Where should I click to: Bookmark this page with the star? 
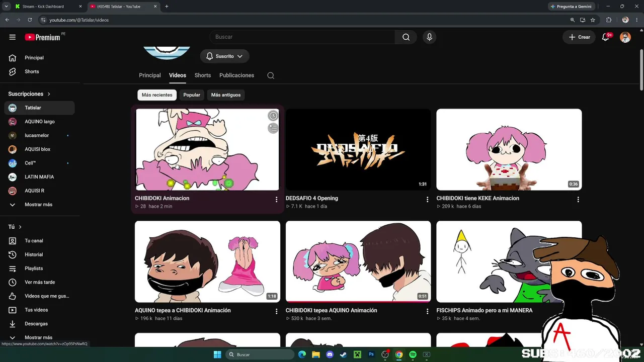593,20
